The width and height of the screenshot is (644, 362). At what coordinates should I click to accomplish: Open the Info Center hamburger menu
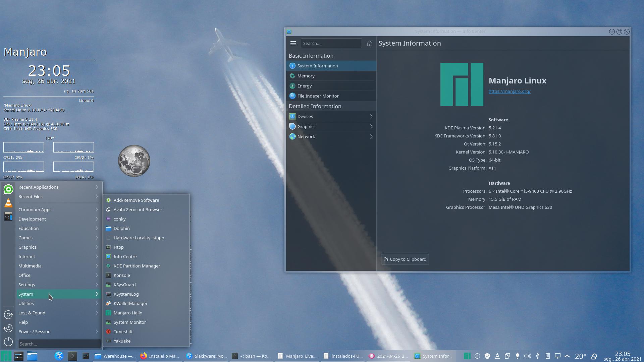click(x=293, y=43)
